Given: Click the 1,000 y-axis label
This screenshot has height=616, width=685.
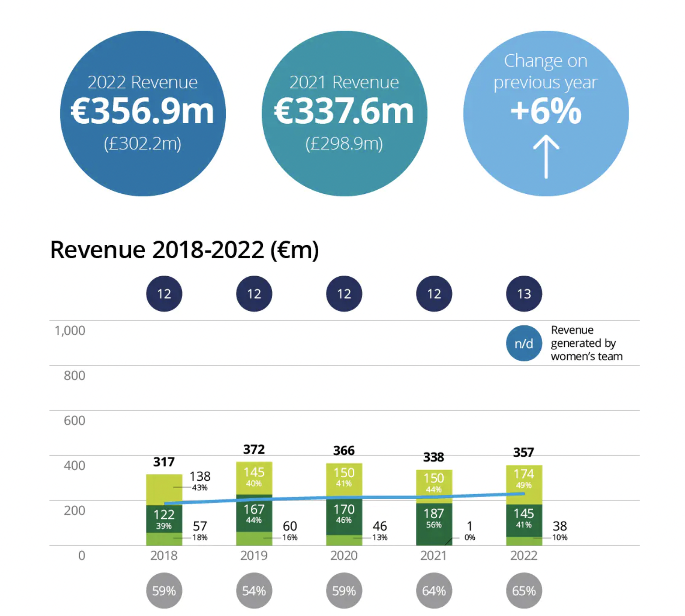Looking at the screenshot, I should (x=70, y=331).
